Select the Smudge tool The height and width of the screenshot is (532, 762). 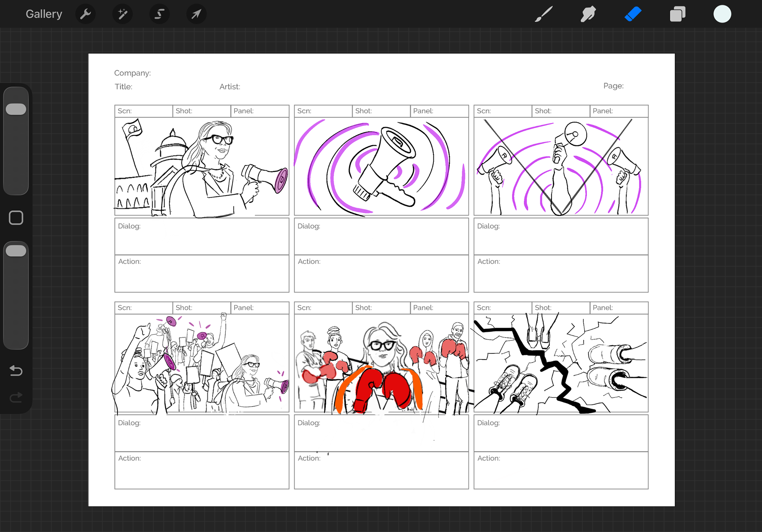[x=588, y=14]
